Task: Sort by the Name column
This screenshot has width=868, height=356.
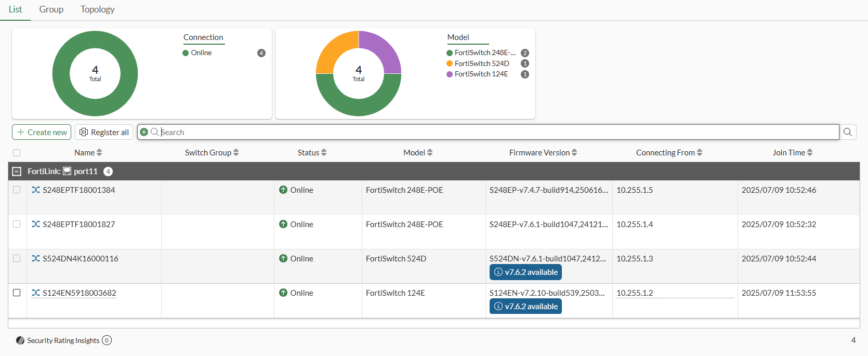Action: click(88, 153)
